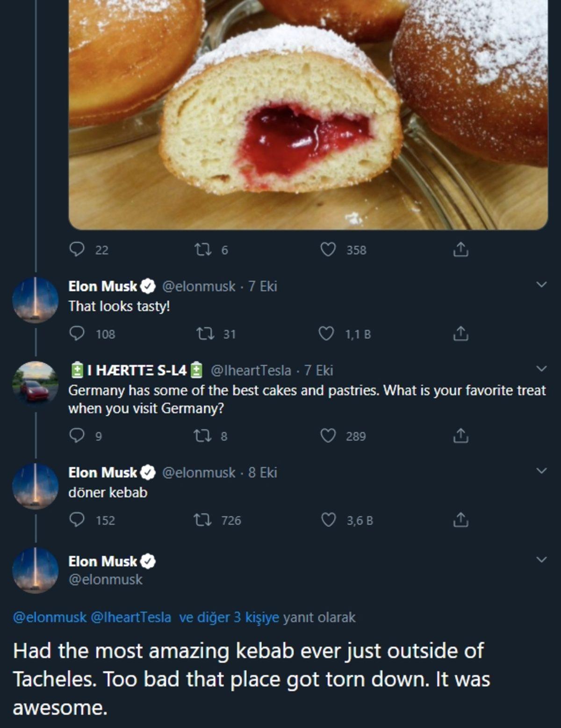Open "ve diğer 3 kişiye" replying-to link
Image resolution: width=561 pixels, height=728 pixels.
[x=229, y=618]
